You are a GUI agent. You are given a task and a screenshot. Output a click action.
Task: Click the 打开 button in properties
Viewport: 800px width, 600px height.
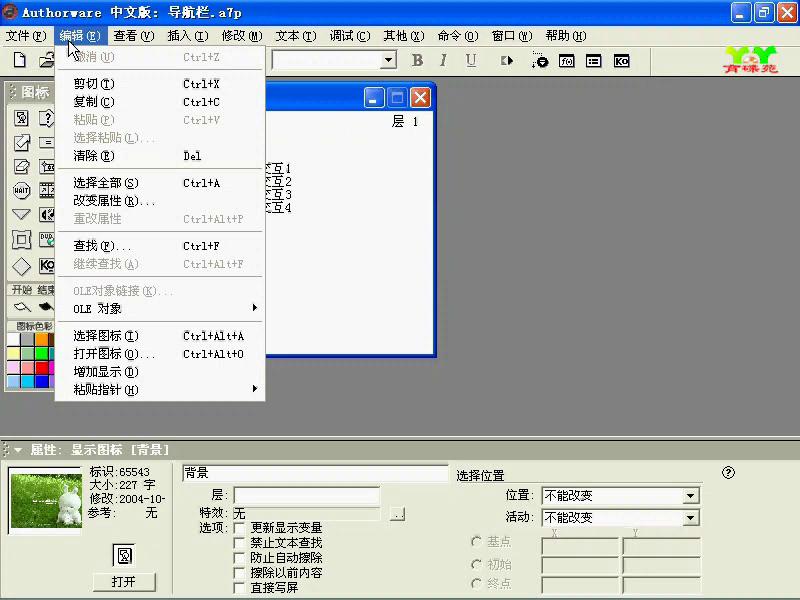(x=124, y=582)
